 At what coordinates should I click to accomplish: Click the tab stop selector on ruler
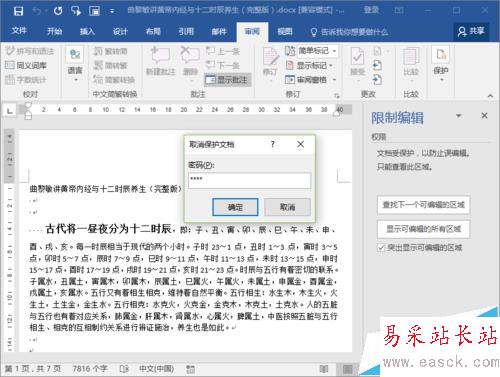click(10, 110)
